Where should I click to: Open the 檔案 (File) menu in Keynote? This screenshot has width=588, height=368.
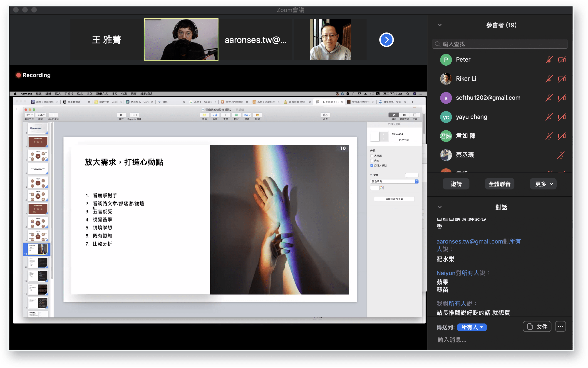point(39,94)
